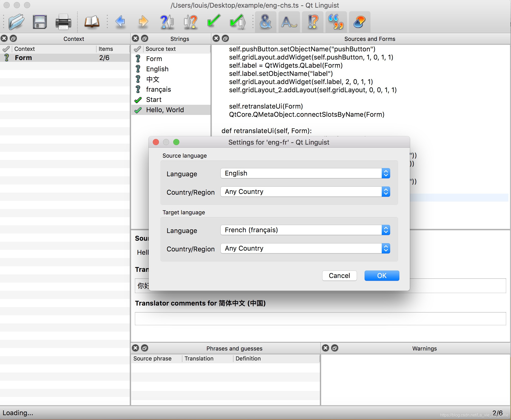Image resolution: width=511 pixels, height=420 pixels.
Task: Click the green checkmark Done icon
Action: coord(214,21)
